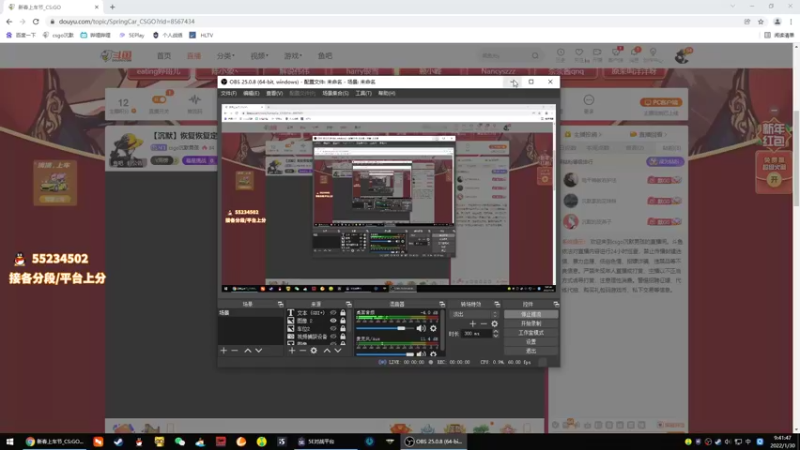Undock the Sources panel via its header icon

tap(348, 304)
